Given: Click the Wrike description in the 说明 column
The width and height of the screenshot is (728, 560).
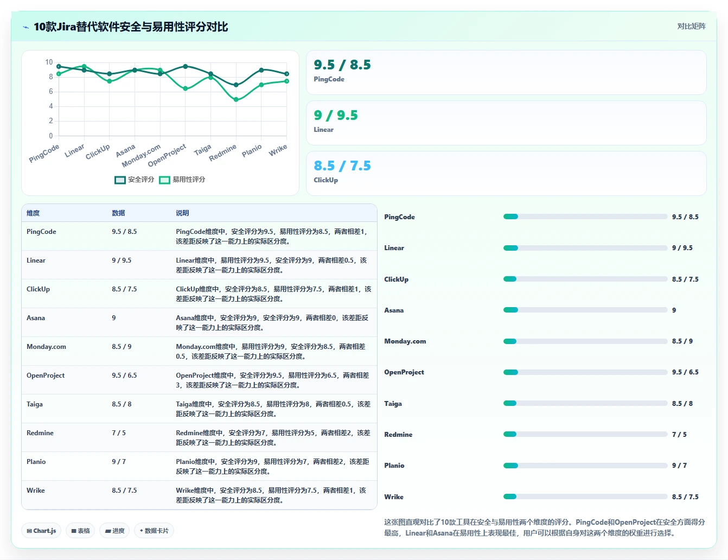Looking at the screenshot, I should pos(271,495).
